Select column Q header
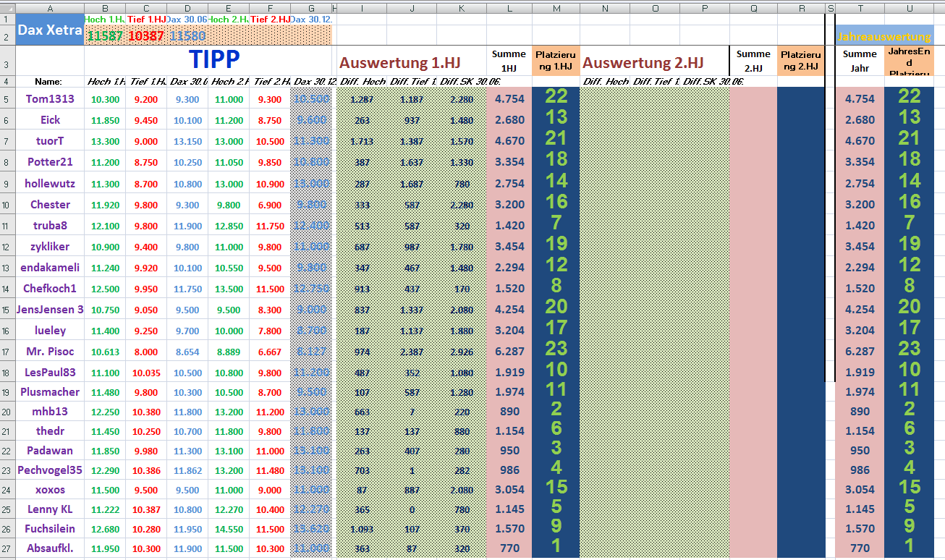The image size is (945, 560). [x=753, y=7]
